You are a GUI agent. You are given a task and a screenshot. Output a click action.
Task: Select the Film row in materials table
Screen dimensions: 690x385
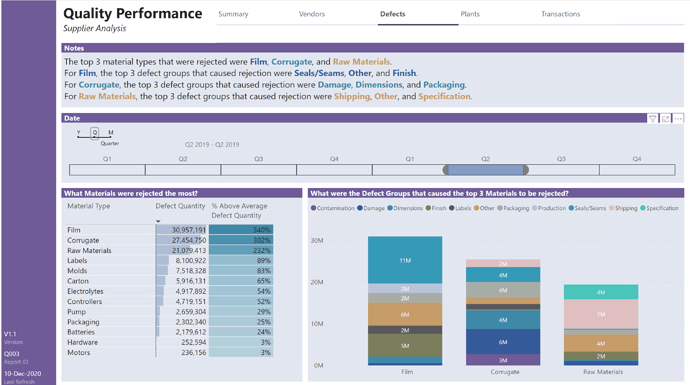coord(170,230)
